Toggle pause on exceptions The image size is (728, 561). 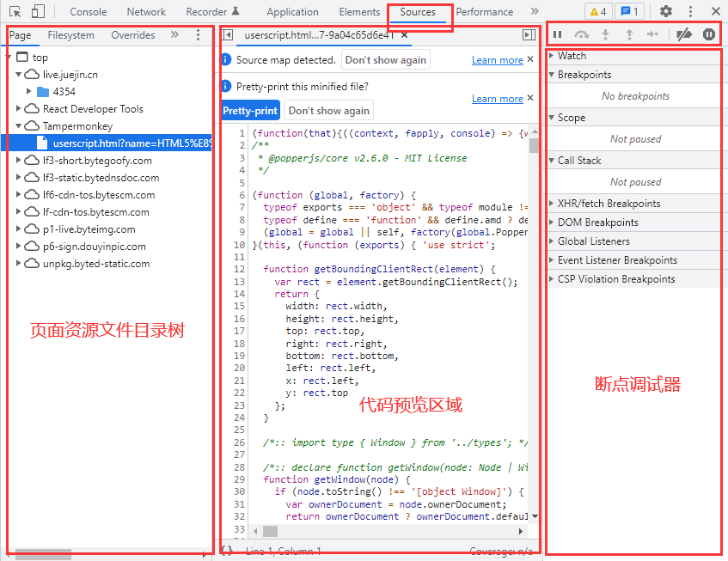click(708, 34)
